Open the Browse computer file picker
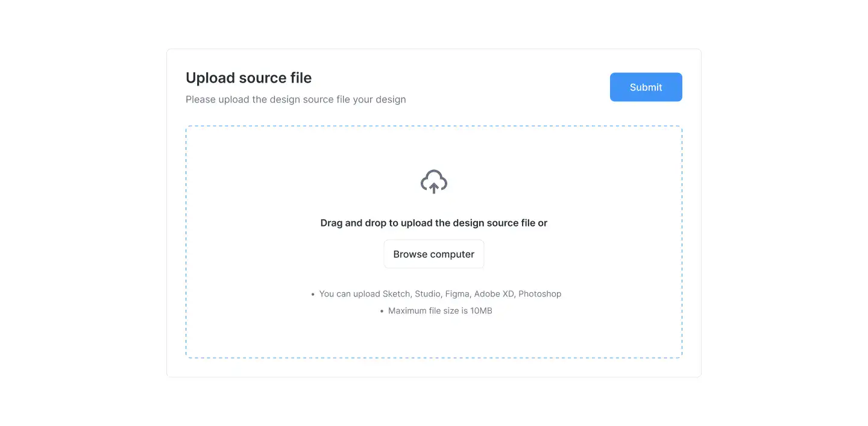 pyautogui.click(x=434, y=254)
